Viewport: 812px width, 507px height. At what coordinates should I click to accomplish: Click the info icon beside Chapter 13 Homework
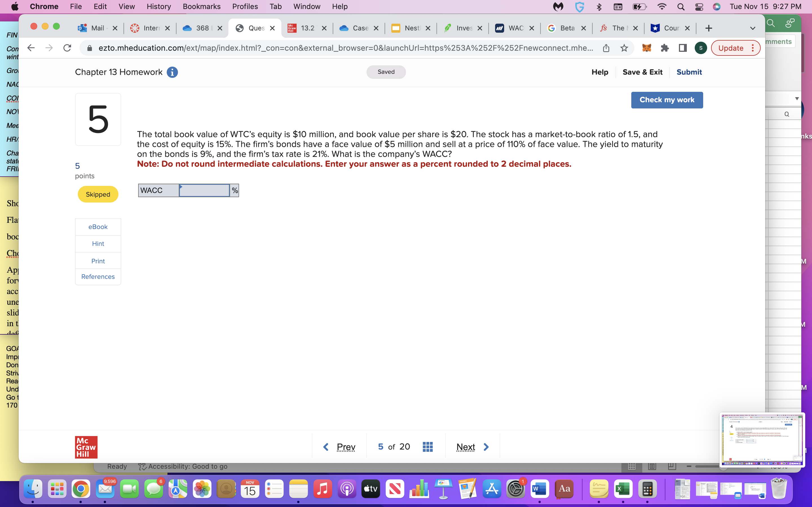(x=173, y=72)
